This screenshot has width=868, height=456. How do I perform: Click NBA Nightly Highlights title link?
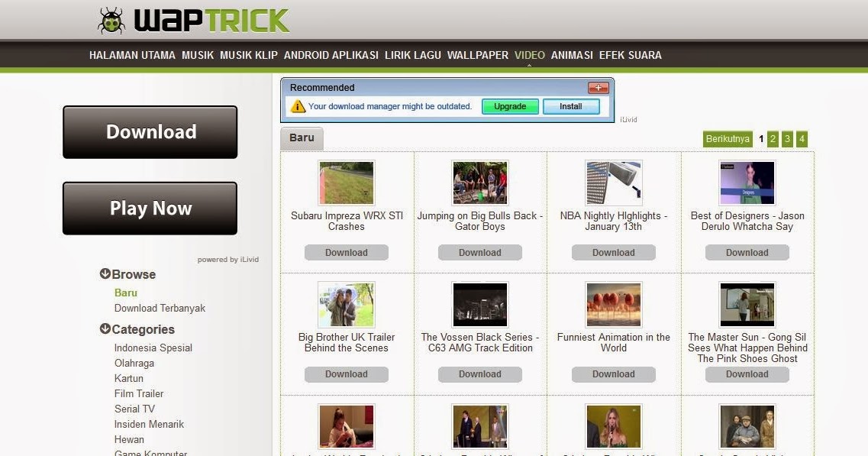coord(613,221)
